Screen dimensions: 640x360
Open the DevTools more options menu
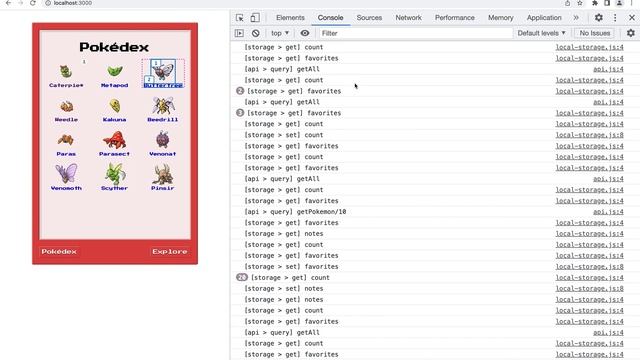(615, 18)
